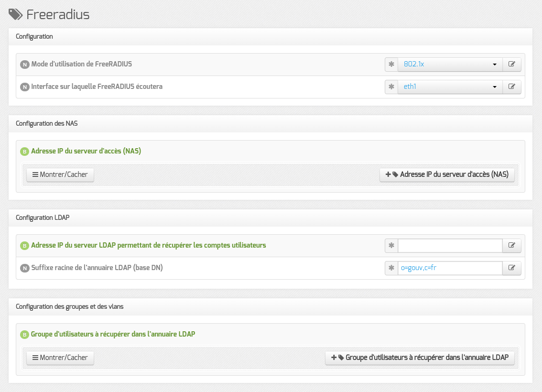
Task: Open the eth1 listening interface dropdown
Action: 450,87
